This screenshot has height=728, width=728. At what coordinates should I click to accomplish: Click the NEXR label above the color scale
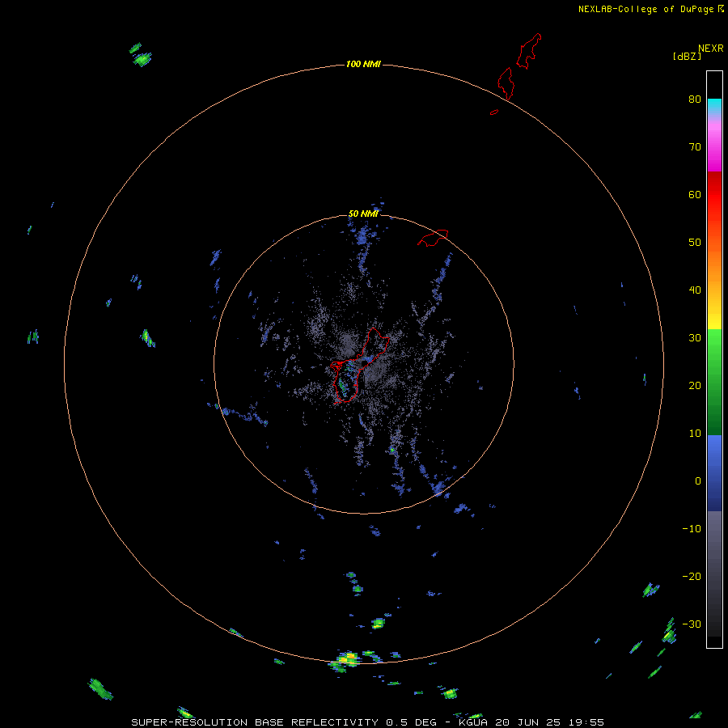[x=711, y=49]
